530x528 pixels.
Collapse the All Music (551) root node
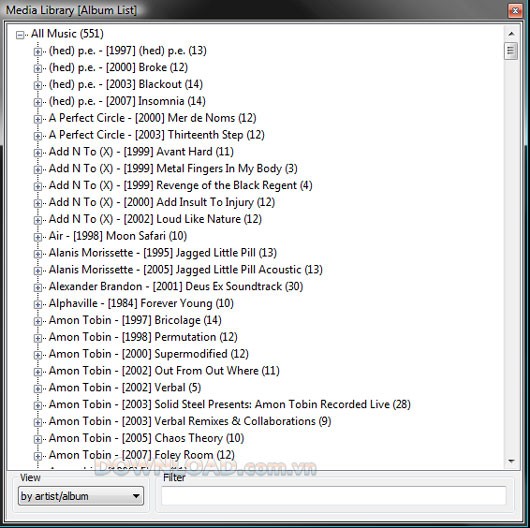pyautogui.click(x=20, y=34)
